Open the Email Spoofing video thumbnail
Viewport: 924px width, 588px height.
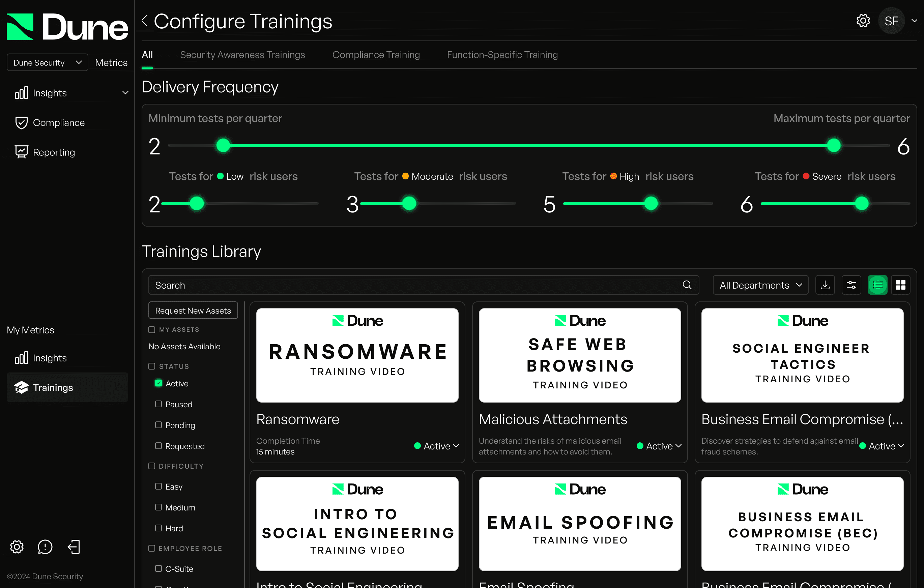tap(580, 524)
